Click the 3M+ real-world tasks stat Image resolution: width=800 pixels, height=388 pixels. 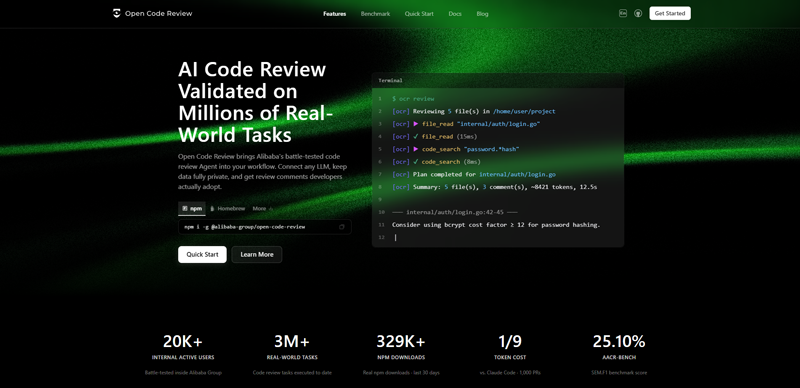[x=292, y=341]
